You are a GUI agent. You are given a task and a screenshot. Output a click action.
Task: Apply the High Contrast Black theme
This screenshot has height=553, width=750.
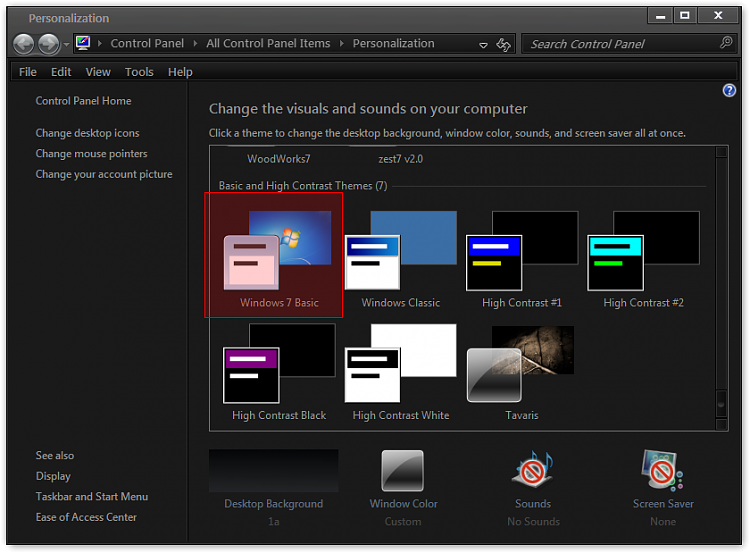(x=279, y=372)
